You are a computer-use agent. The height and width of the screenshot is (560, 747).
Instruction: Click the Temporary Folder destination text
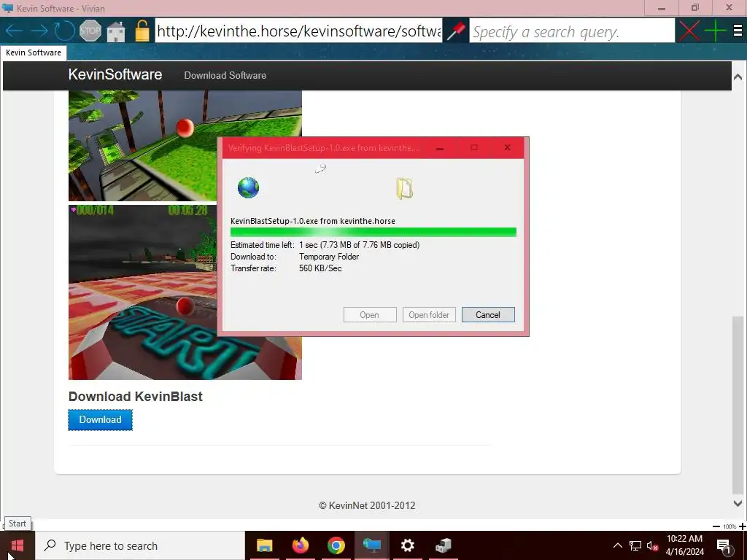pos(329,257)
